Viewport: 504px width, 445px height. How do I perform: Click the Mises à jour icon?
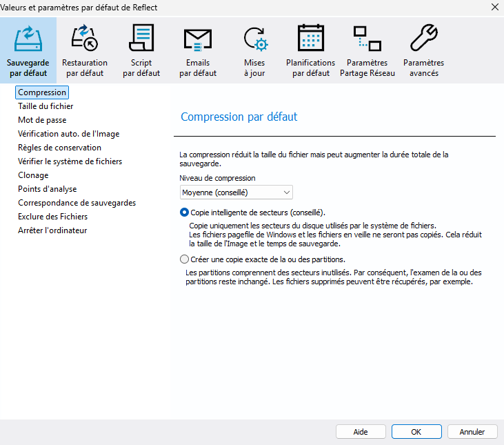(x=254, y=38)
